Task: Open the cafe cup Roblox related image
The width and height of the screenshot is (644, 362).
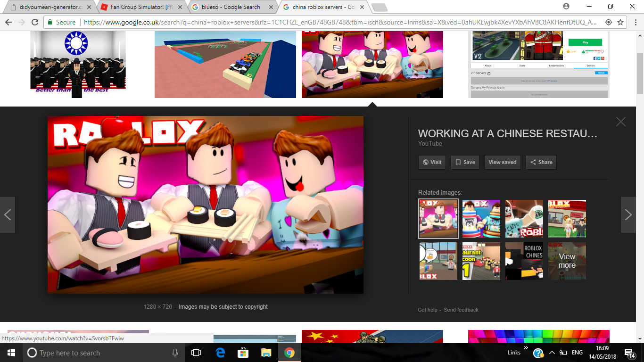Action: tap(524, 219)
